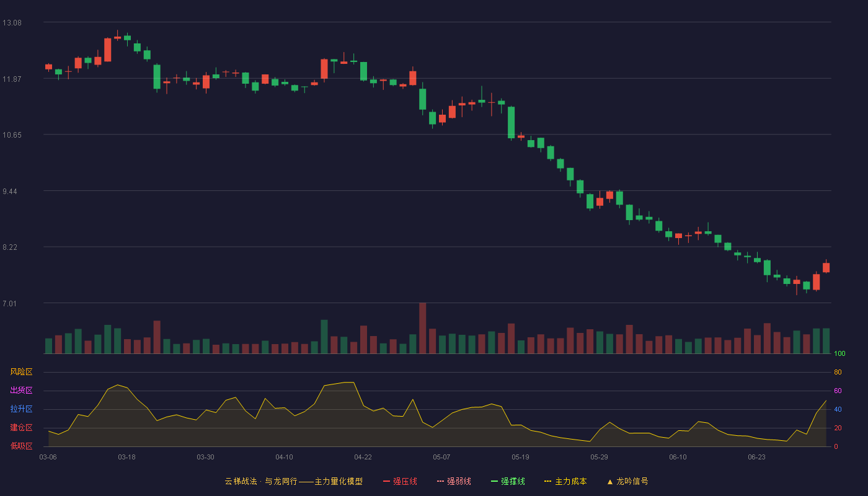Image resolution: width=868 pixels, height=496 pixels.
Task: Click the 建仓区 zone label
Action: 22,428
